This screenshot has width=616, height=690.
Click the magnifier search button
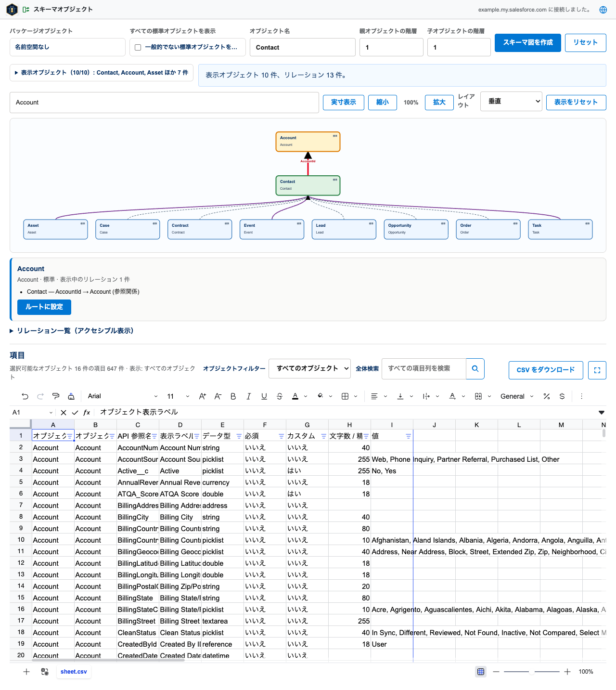coord(475,369)
